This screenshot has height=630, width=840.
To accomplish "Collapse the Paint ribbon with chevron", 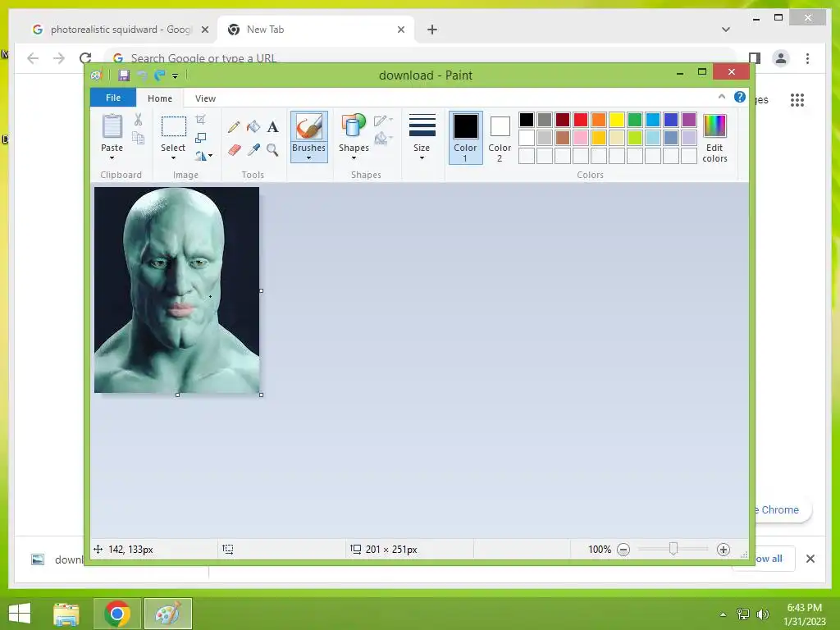I will [x=722, y=97].
